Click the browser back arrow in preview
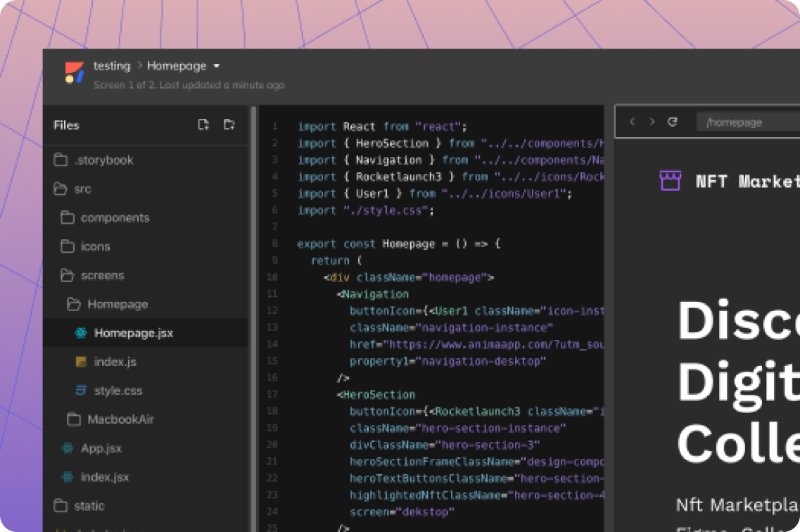Image resolution: width=800 pixels, height=532 pixels. tap(632, 122)
